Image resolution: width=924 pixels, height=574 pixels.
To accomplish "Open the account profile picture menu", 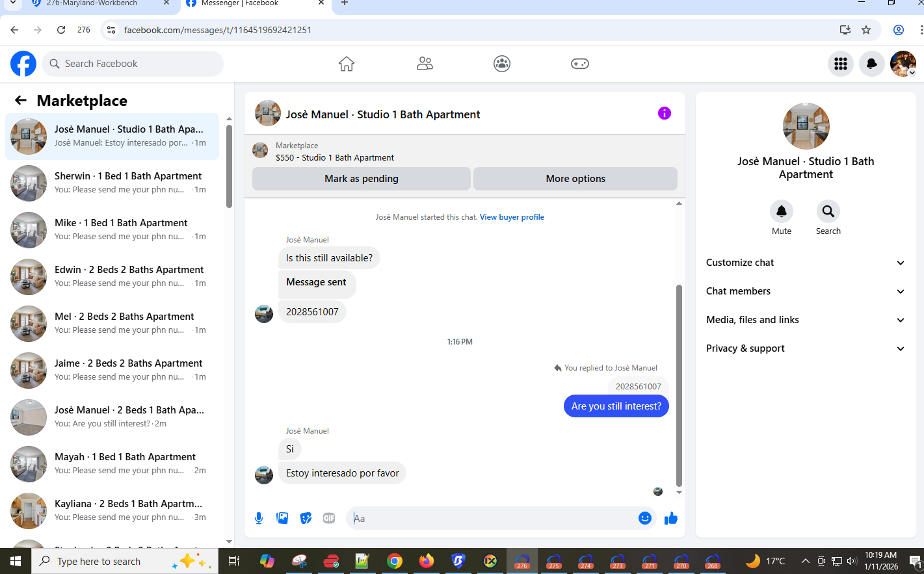I will click(903, 64).
